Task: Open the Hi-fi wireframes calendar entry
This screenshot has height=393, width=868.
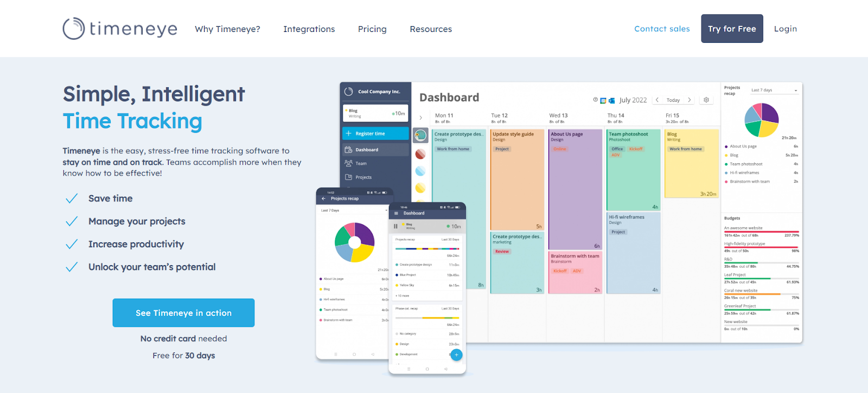Action: tap(633, 253)
